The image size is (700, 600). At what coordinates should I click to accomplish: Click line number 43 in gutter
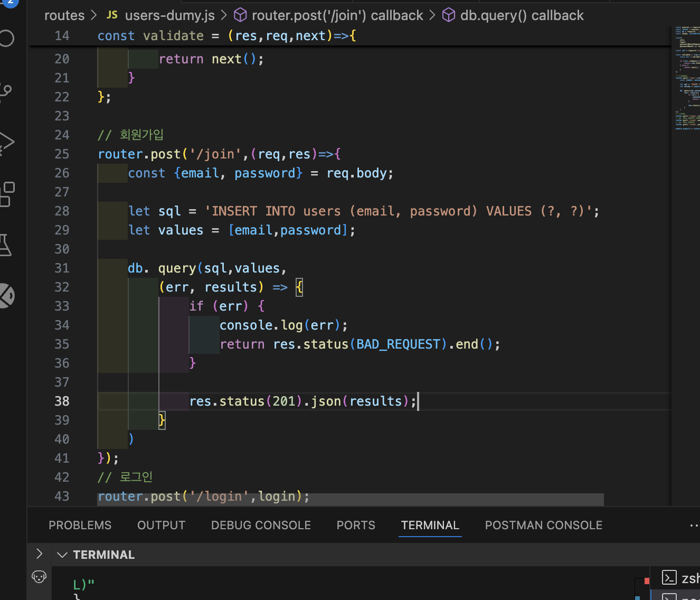coord(62,496)
